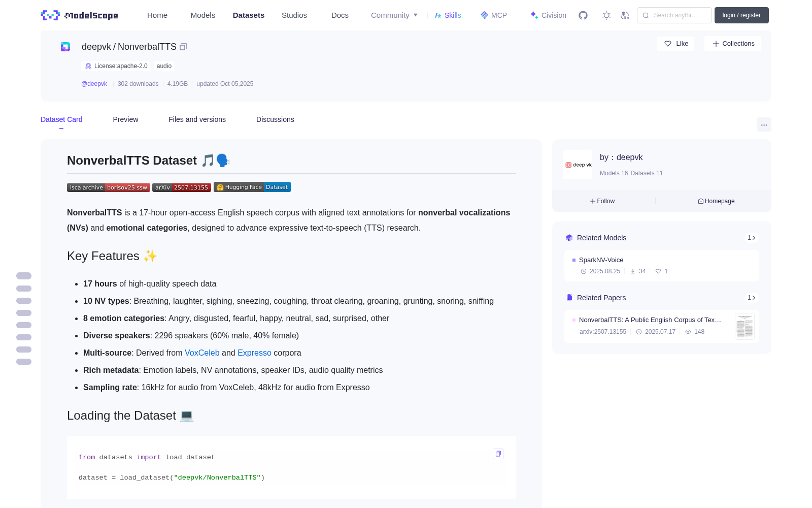This screenshot has width=812, height=508.
Task: Open the Hugging Face Dataset badge
Action: pyautogui.click(x=252, y=187)
